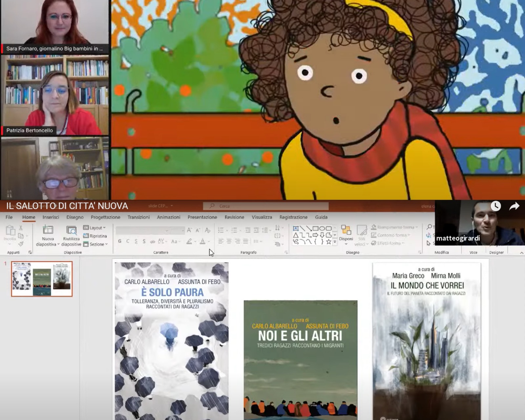Click the Riutilizza diapositive icon
This screenshot has height=420, width=525.
tap(71, 230)
